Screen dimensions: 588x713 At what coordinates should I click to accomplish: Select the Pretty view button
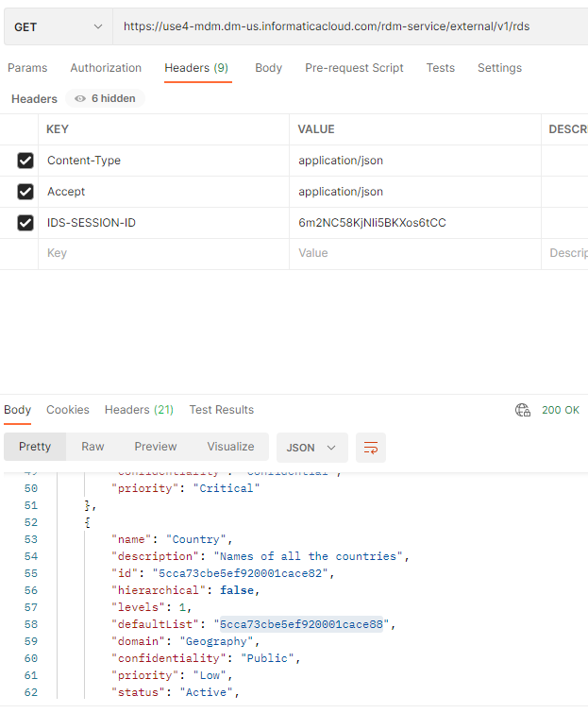click(x=35, y=447)
